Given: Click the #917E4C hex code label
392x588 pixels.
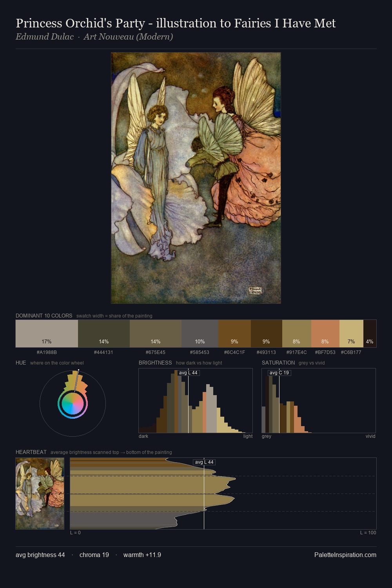Looking at the screenshot, I should (x=296, y=352).
